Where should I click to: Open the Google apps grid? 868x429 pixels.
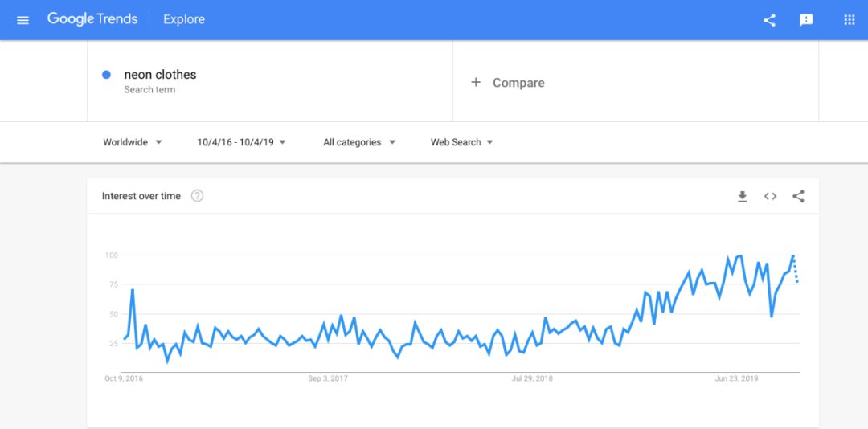[849, 20]
